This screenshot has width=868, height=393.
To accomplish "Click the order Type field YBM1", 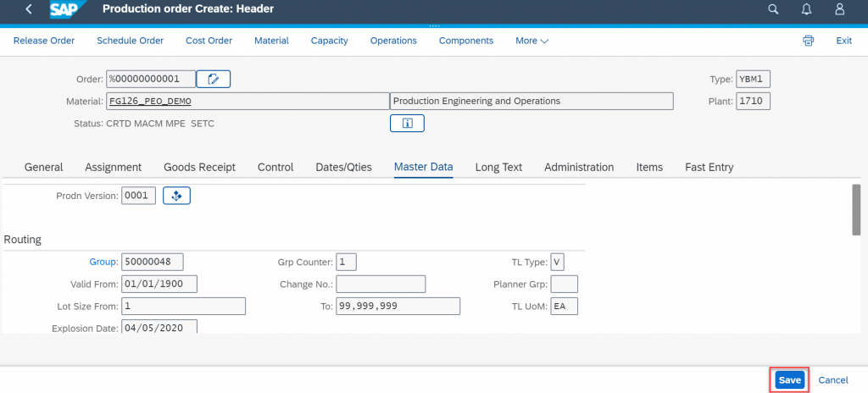I will click(754, 79).
